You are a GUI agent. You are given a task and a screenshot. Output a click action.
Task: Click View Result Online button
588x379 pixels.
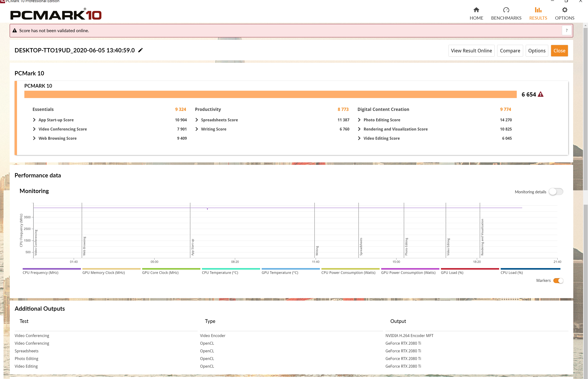pos(471,51)
